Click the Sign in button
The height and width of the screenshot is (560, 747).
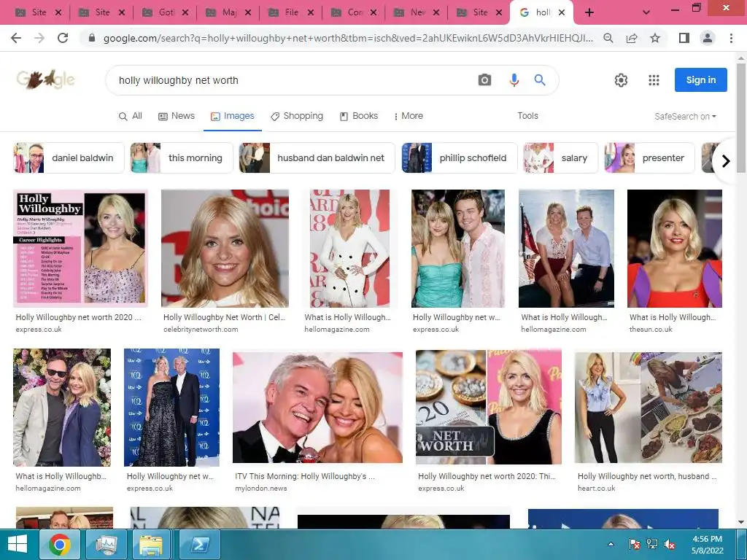701,80
